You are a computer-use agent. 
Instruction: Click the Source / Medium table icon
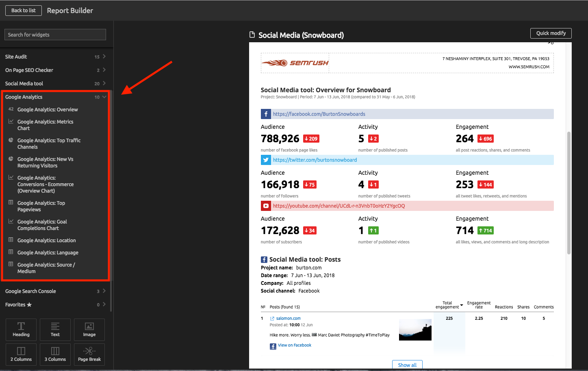click(x=11, y=264)
